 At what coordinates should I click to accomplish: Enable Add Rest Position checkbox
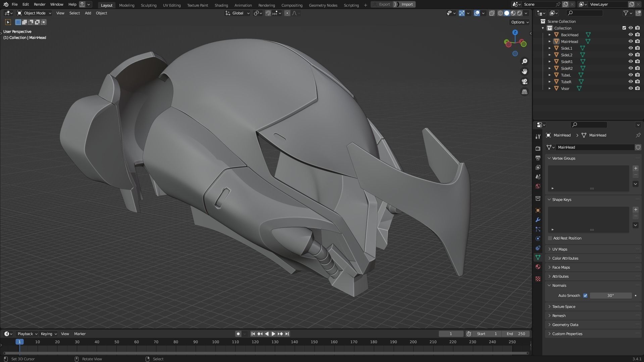click(x=550, y=238)
